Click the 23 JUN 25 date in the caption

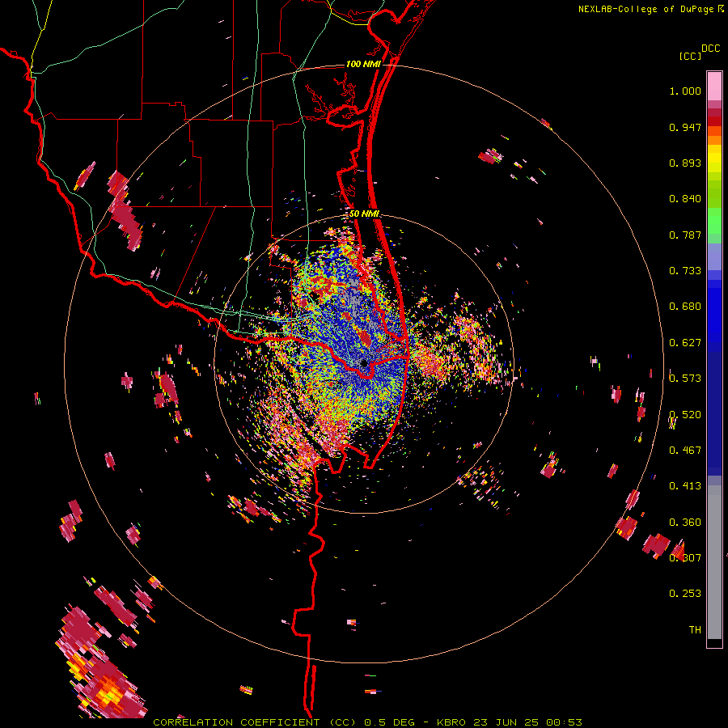click(x=507, y=722)
